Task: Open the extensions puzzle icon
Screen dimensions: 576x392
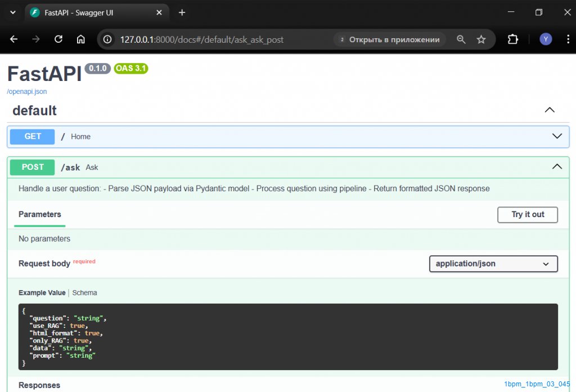Action: click(x=512, y=39)
